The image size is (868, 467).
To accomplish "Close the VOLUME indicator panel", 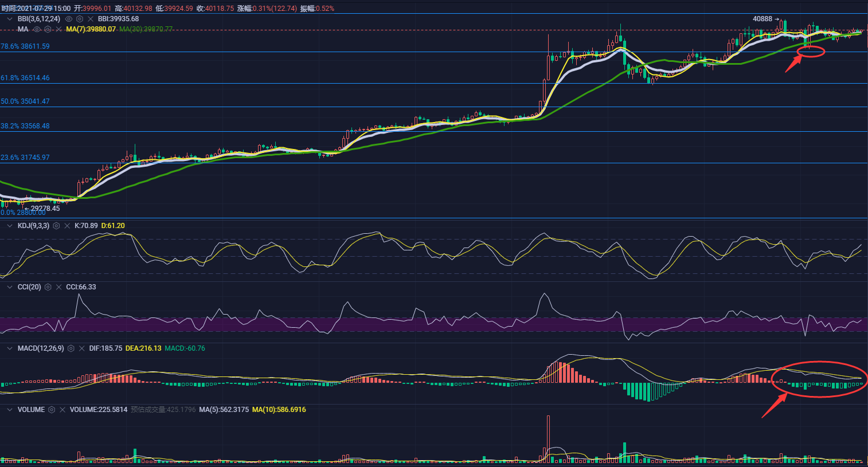I will click(62, 410).
